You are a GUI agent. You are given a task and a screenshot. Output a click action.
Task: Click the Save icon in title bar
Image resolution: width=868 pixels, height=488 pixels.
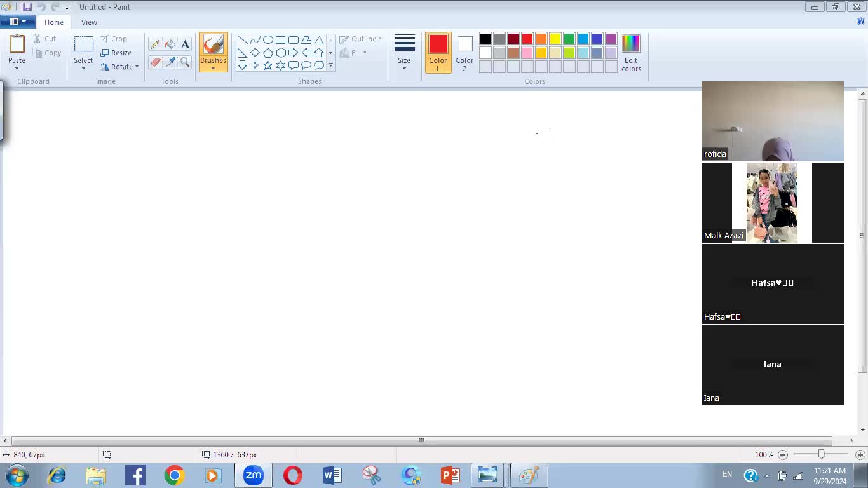coord(27,7)
